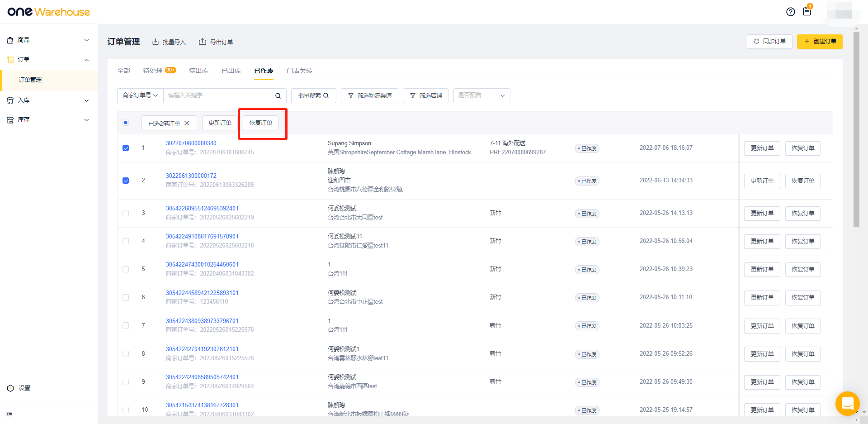Toggle the select-all checkbox in header

[x=126, y=123]
